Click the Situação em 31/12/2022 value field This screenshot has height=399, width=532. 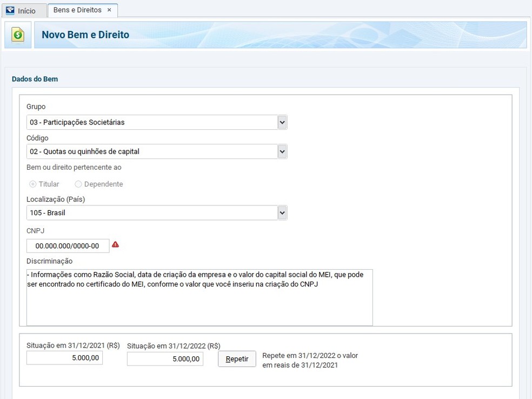165,359
